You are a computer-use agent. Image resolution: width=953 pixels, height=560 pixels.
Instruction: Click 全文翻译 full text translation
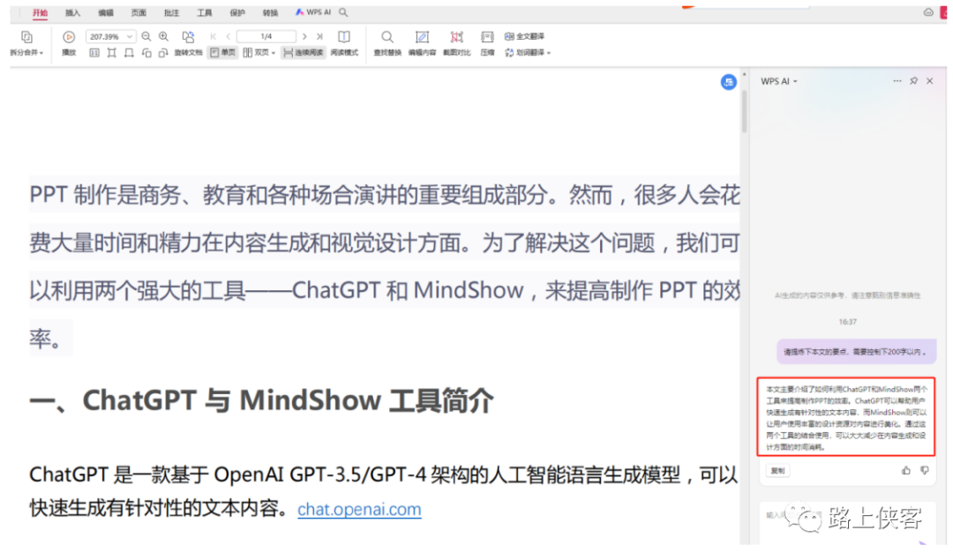525,36
